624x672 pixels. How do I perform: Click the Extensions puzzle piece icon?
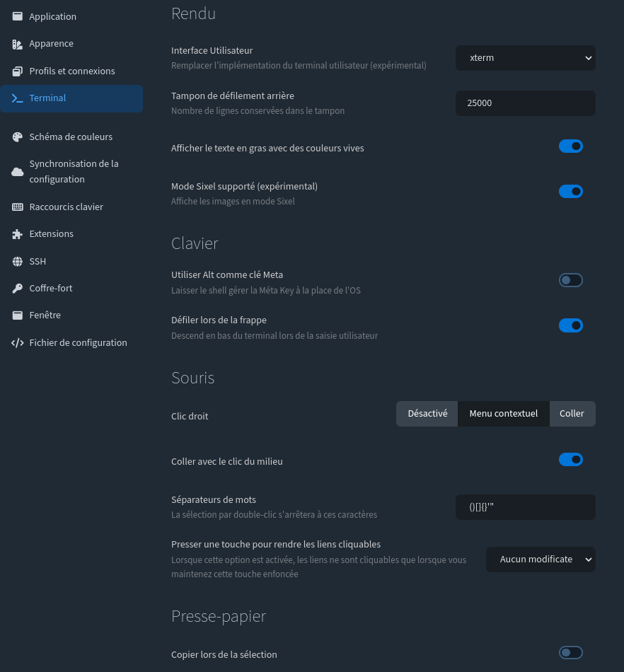point(18,234)
